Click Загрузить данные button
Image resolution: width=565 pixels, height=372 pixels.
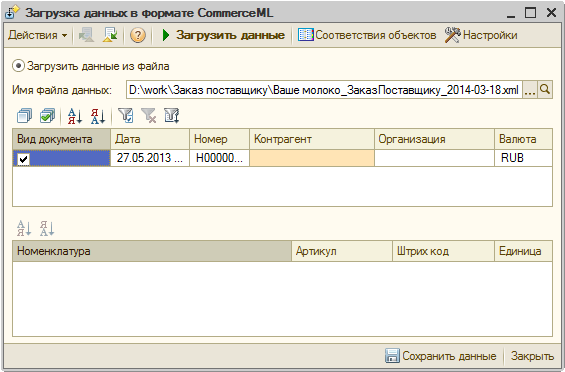(x=223, y=35)
